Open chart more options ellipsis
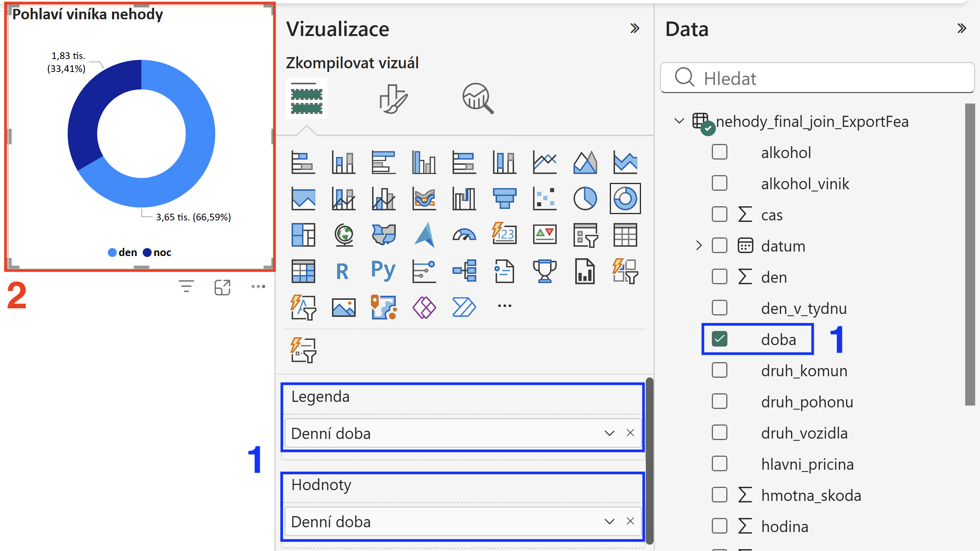Image resolution: width=980 pixels, height=551 pixels. click(258, 286)
